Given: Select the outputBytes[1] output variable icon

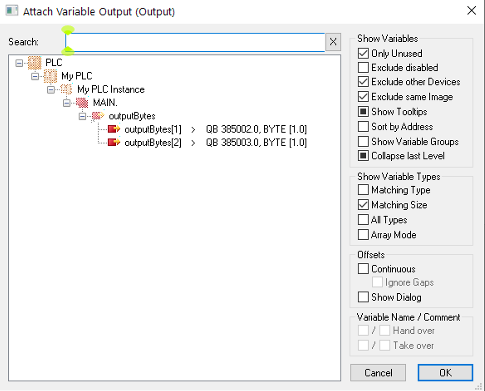Looking at the screenshot, I should 114,129.
